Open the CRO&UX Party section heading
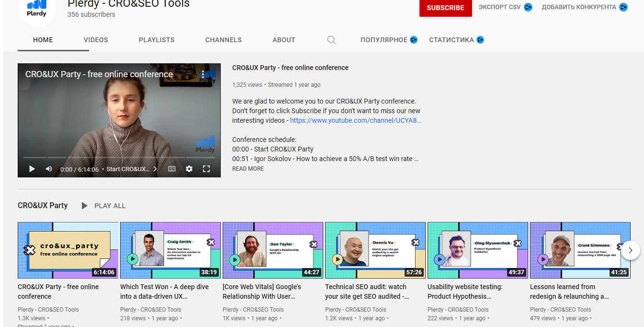644x327 pixels. (x=43, y=205)
